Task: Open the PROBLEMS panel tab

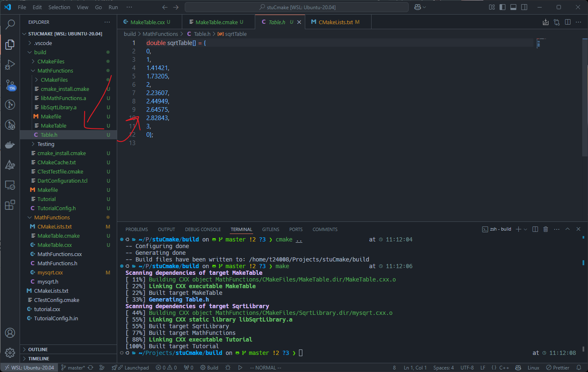Action: (x=136, y=229)
